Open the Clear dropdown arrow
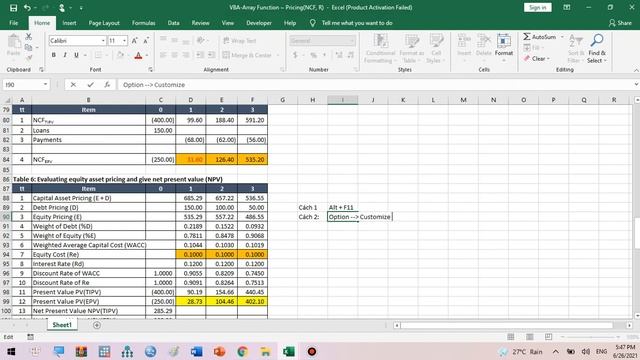Screen dimensions: 640x360 pyautogui.click(x=548, y=59)
